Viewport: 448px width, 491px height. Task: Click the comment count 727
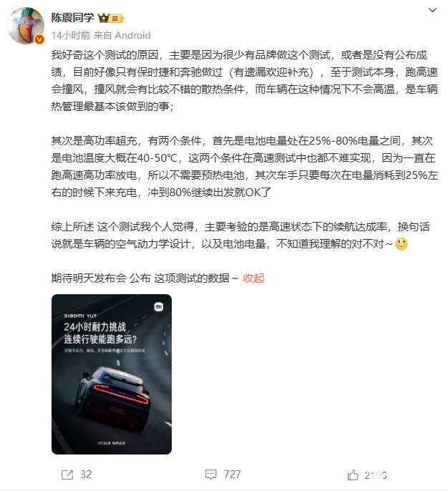click(x=233, y=475)
